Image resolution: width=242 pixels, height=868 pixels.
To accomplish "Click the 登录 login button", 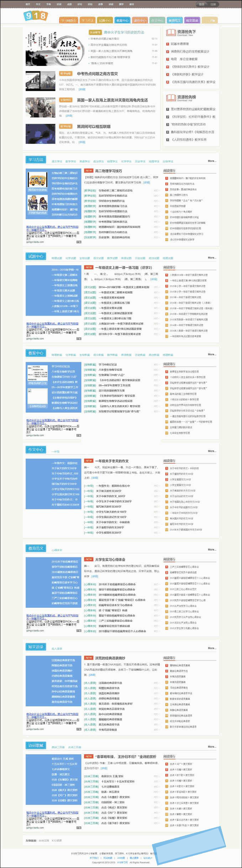I will point(202,4).
